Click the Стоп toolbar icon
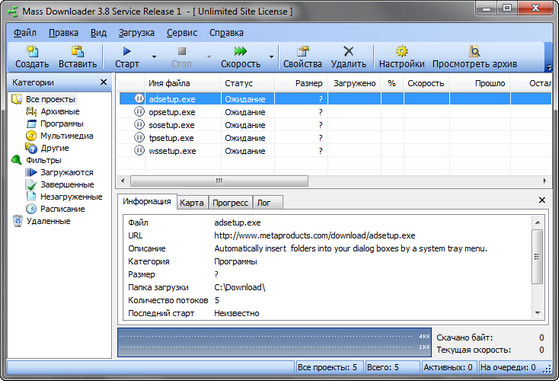559x381 pixels. (182, 51)
